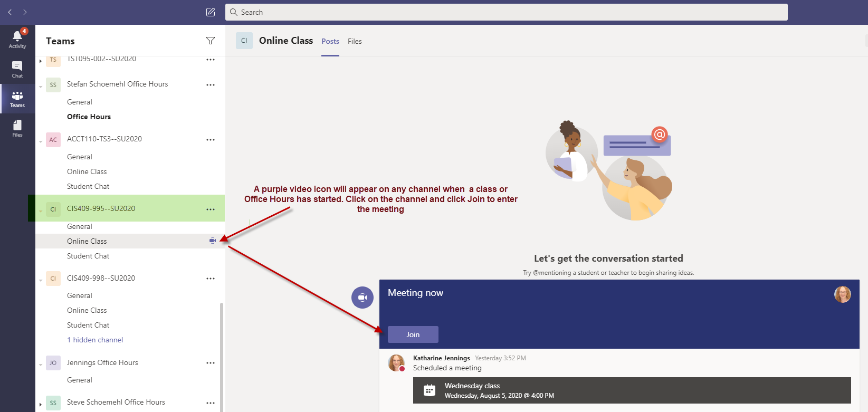Click calendar icon on Wednesday class meeting
This screenshot has height=412, width=868.
[430, 390]
